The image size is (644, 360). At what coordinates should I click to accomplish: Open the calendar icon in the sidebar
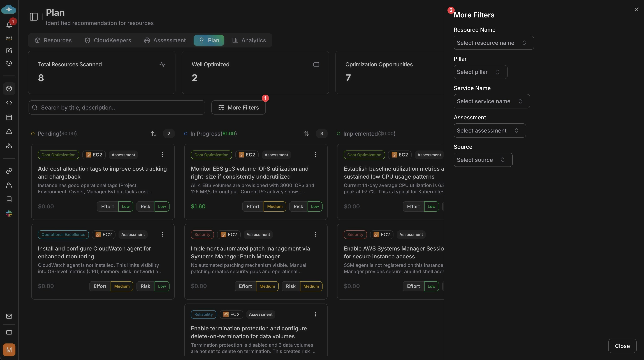tap(9, 117)
